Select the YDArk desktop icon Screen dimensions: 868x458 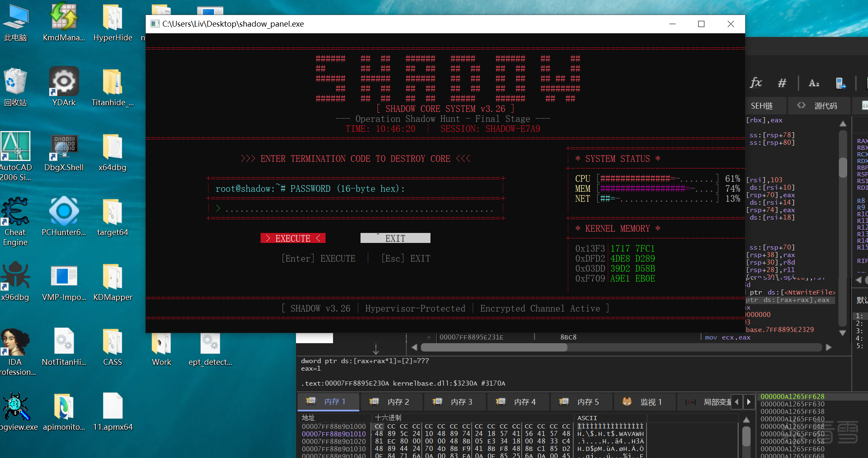(x=64, y=82)
